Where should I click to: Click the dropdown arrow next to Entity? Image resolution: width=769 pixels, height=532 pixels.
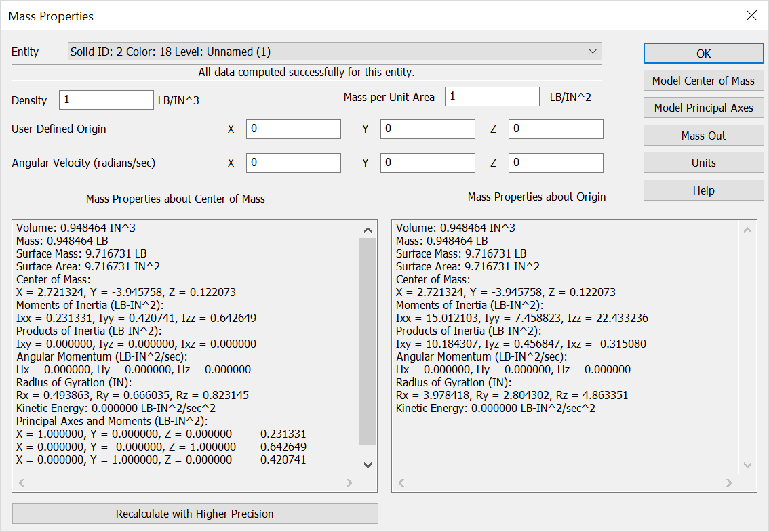click(593, 52)
